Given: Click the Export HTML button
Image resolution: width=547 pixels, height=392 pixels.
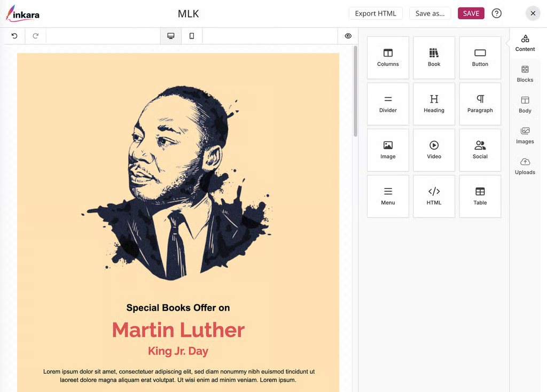Looking at the screenshot, I should pos(376,13).
